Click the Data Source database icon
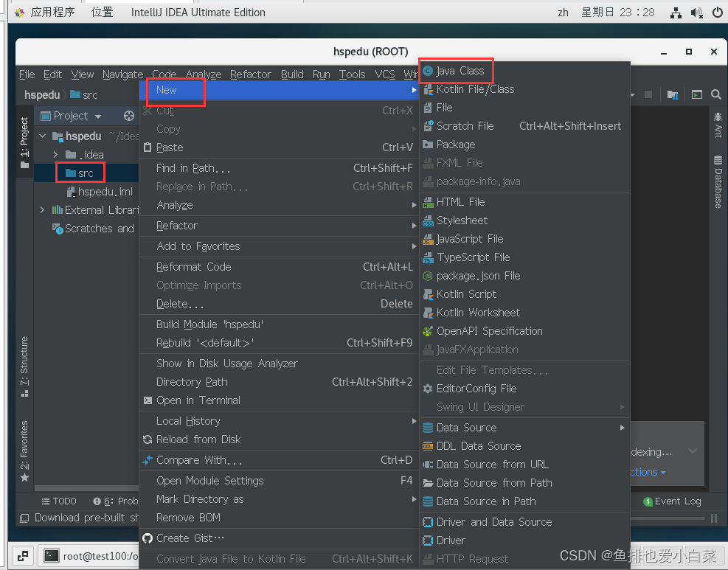Image resolution: width=728 pixels, height=570 pixels. (428, 428)
